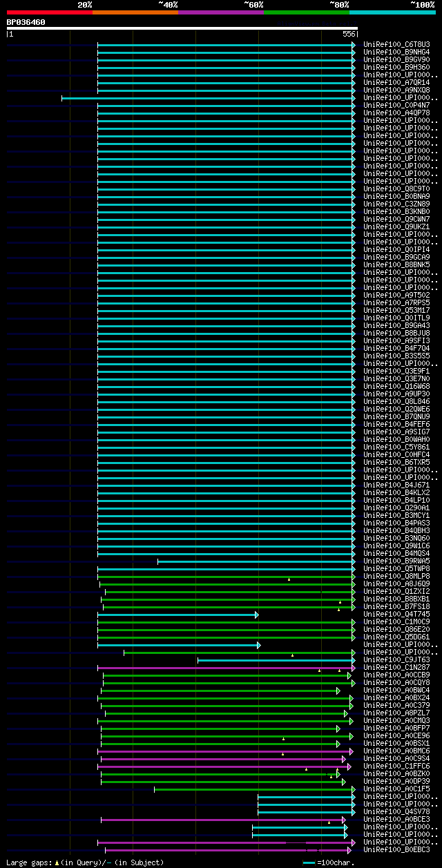The height and width of the screenshot is (868, 442).
Task: Select the UniRef100_Q53M17 label
Action: coord(396,310)
